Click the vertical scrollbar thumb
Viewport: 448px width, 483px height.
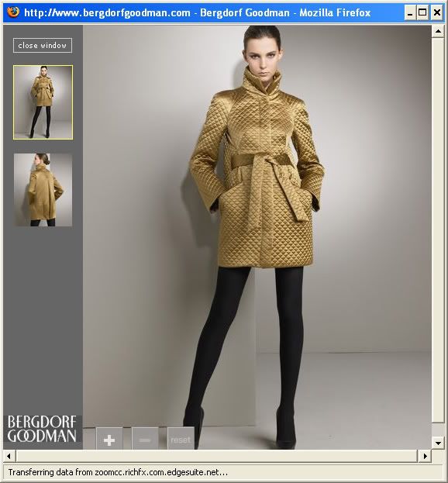[438, 229]
